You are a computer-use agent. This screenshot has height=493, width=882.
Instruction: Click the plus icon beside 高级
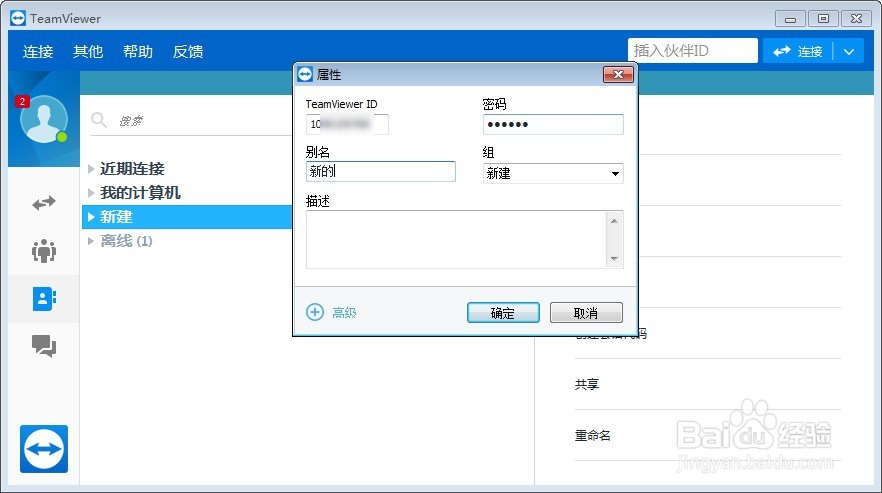[315, 312]
